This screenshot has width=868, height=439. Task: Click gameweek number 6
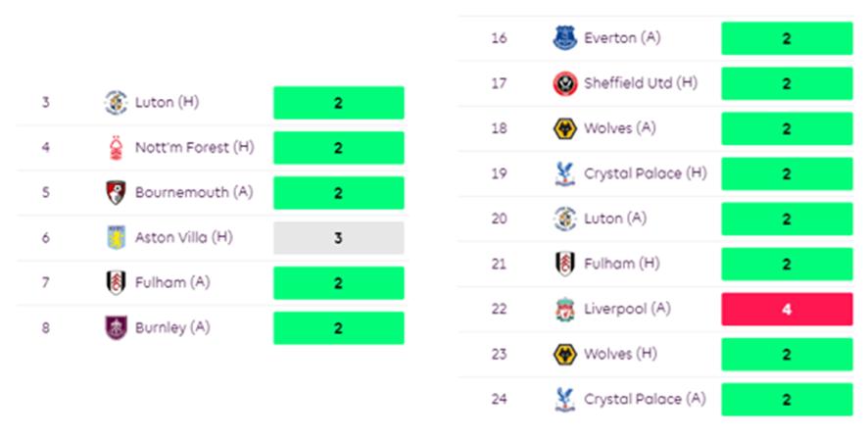coord(46,238)
